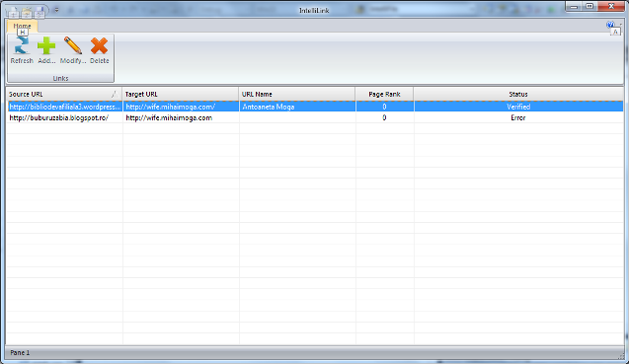Click the Verified status cell

pos(518,107)
